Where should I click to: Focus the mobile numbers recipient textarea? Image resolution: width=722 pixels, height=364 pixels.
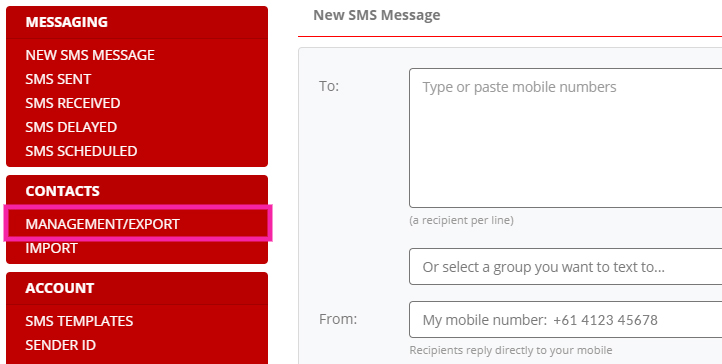tap(565, 138)
